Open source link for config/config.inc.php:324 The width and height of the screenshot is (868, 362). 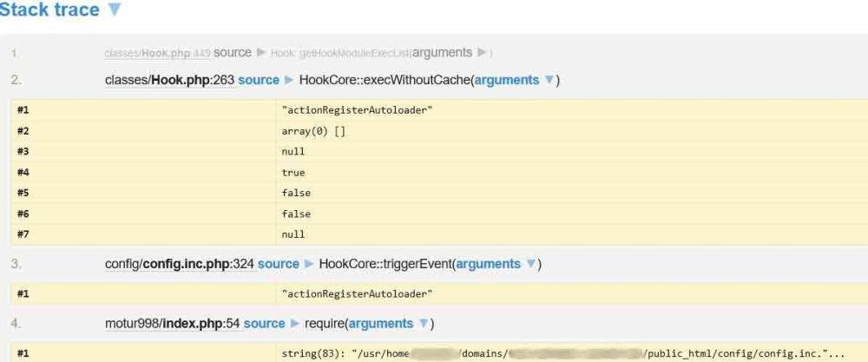pyautogui.click(x=279, y=264)
